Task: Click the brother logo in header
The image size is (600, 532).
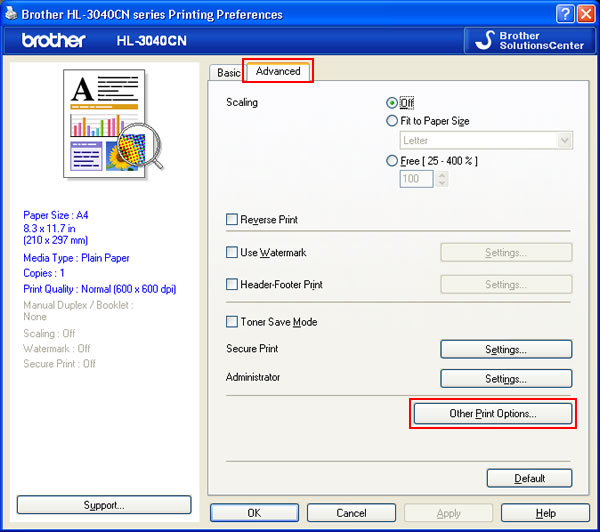Action: pyautogui.click(x=54, y=40)
